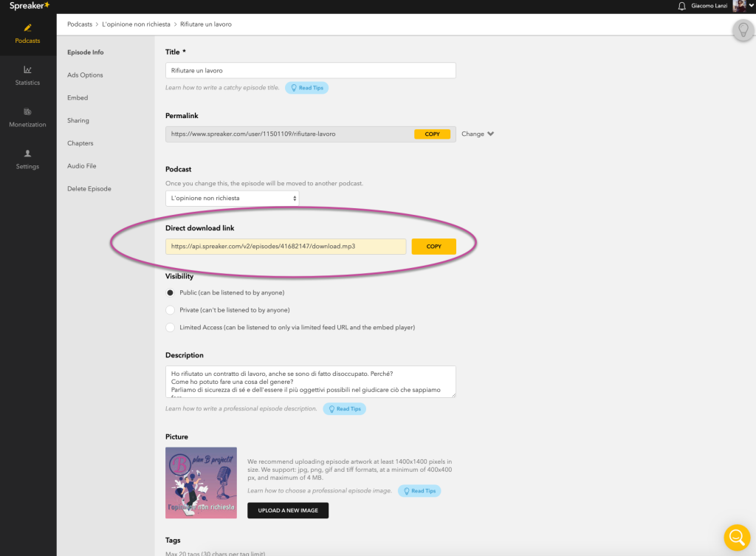Click the Description text area
Image resolution: width=756 pixels, height=556 pixels.
311,382
